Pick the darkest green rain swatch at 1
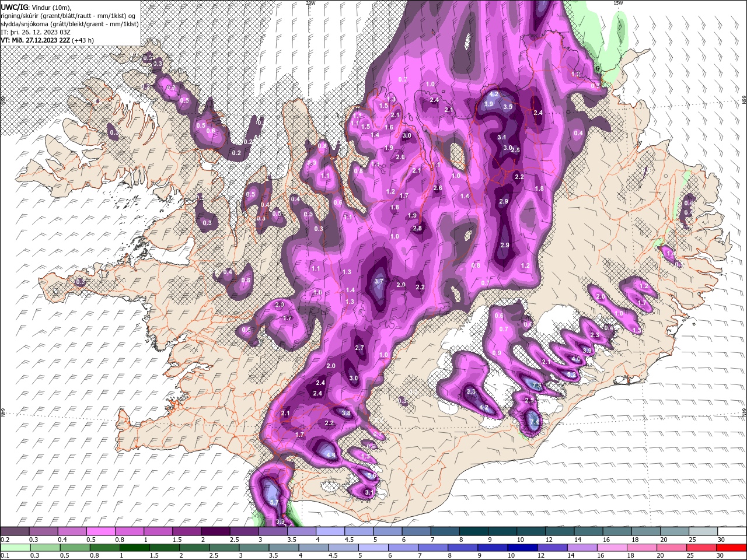 [x=134, y=548]
